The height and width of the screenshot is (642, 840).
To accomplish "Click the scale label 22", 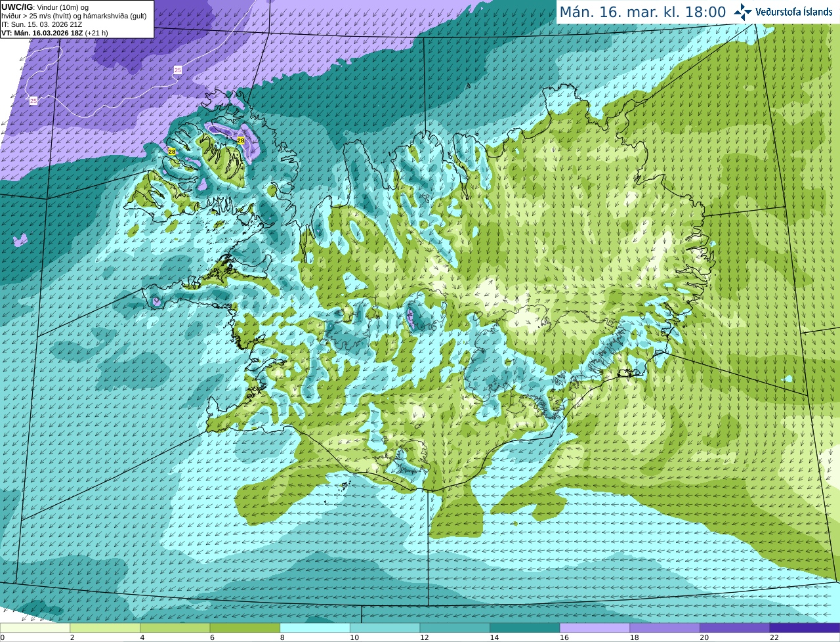I will pos(774,637).
